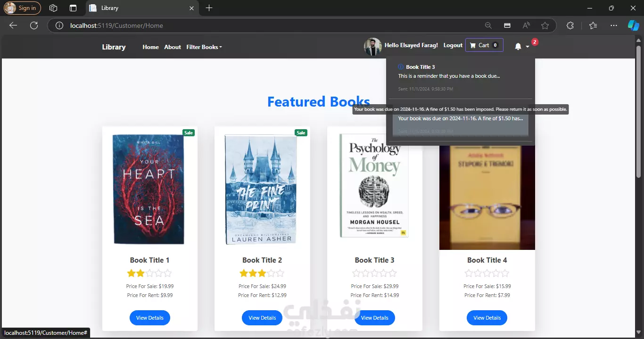Screen dimensions: 644x339
Task: Go back using browser back arrow
Action: pyautogui.click(x=13, y=25)
